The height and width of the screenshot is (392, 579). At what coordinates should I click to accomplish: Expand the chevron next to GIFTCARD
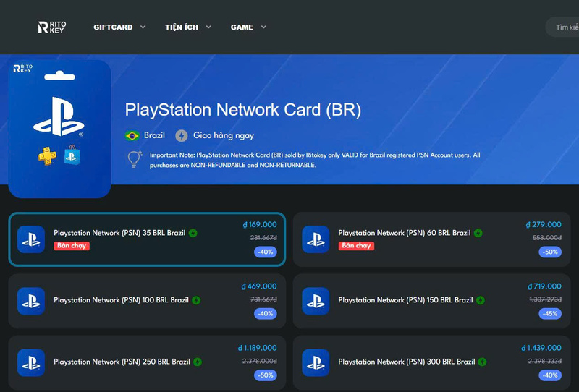click(x=143, y=27)
